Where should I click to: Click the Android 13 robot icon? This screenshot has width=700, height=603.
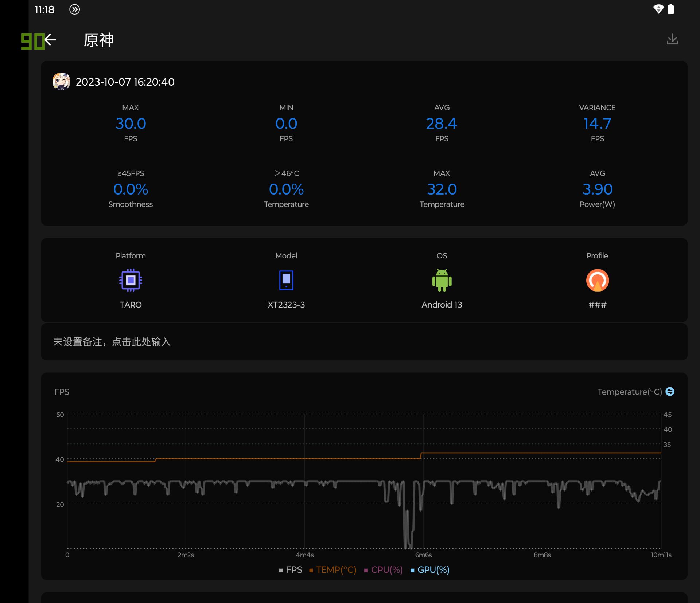(442, 280)
